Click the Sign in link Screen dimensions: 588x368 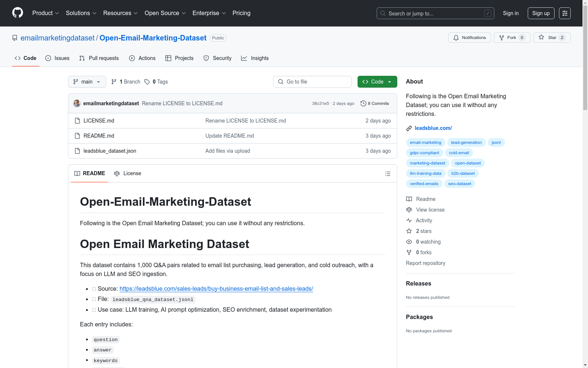pos(511,13)
